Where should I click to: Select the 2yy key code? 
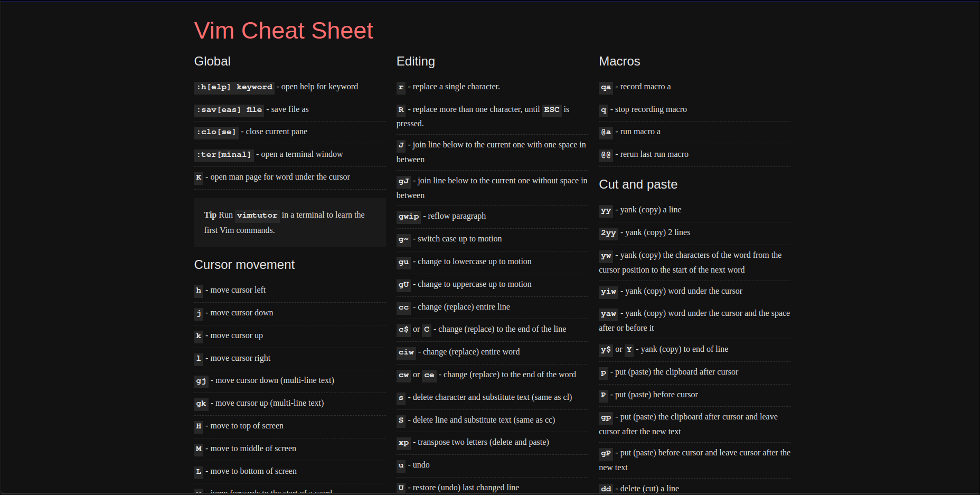pos(609,233)
